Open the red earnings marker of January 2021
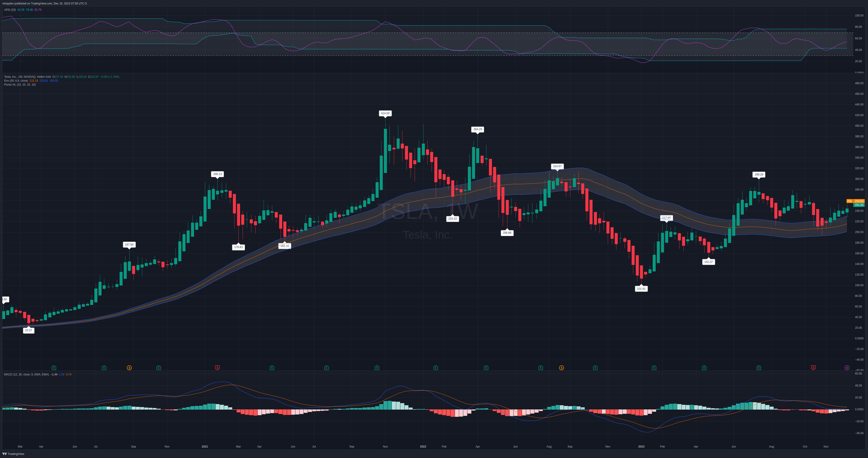 [x=217, y=368]
